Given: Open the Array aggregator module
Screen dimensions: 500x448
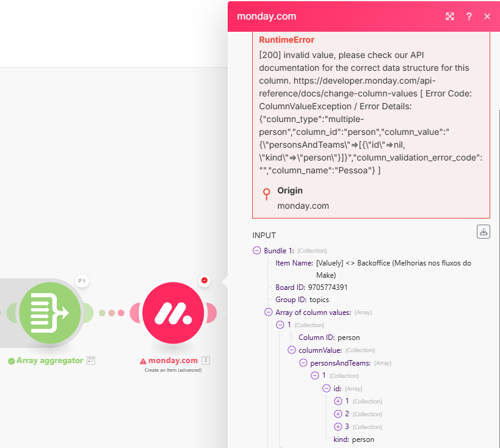Looking at the screenshot, I should click(x=50, y=313).
